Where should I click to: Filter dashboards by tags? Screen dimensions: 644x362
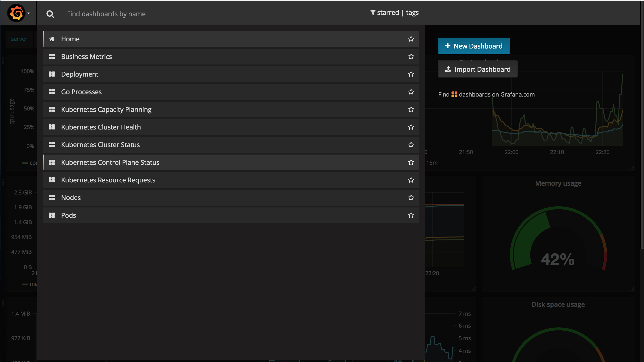(412, 13)
